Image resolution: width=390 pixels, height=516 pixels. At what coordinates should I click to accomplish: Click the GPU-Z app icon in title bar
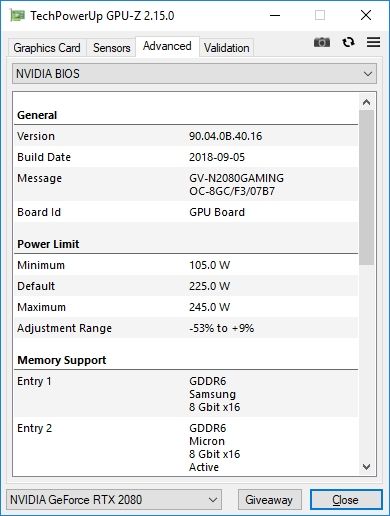tap(17, 15)
